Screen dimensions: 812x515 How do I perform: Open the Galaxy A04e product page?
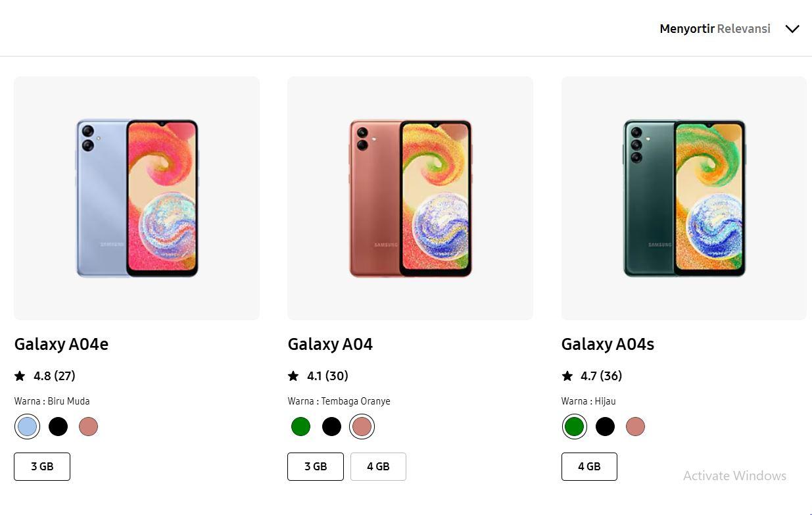click(61, 343)
